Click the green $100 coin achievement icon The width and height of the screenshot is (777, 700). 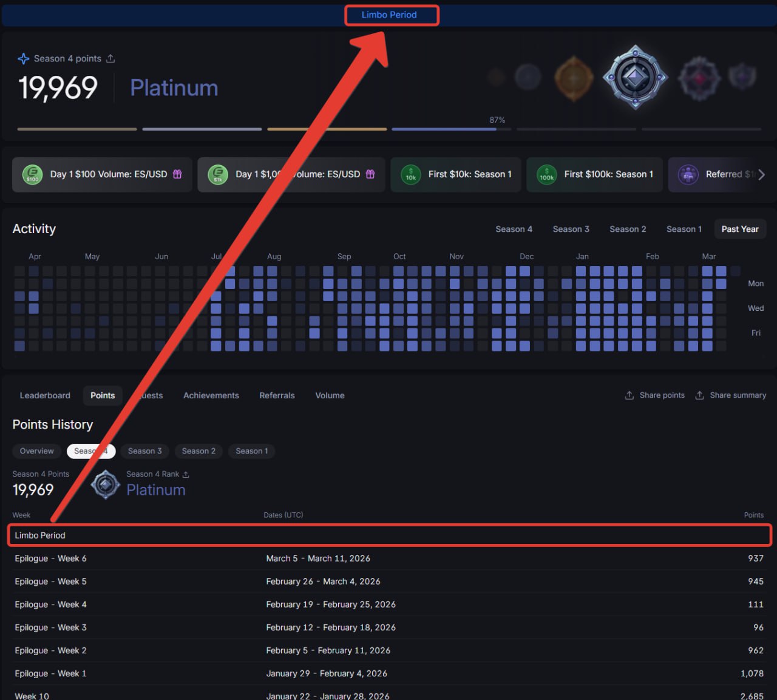tap(32, 175)
